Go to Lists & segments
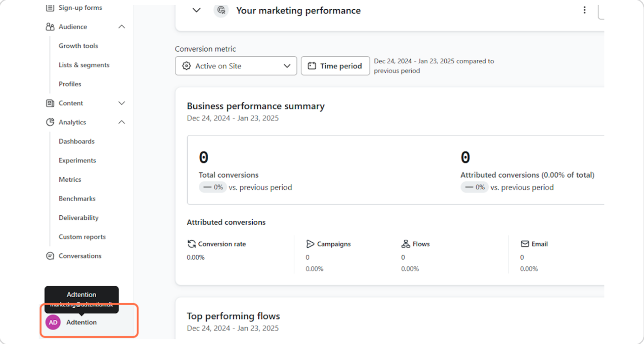 pos(84,65)
